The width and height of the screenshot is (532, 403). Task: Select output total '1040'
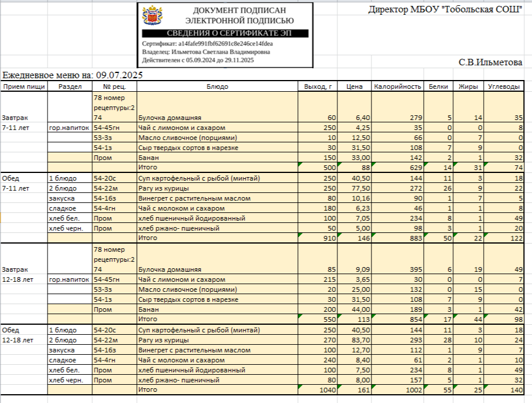[318, 389]
